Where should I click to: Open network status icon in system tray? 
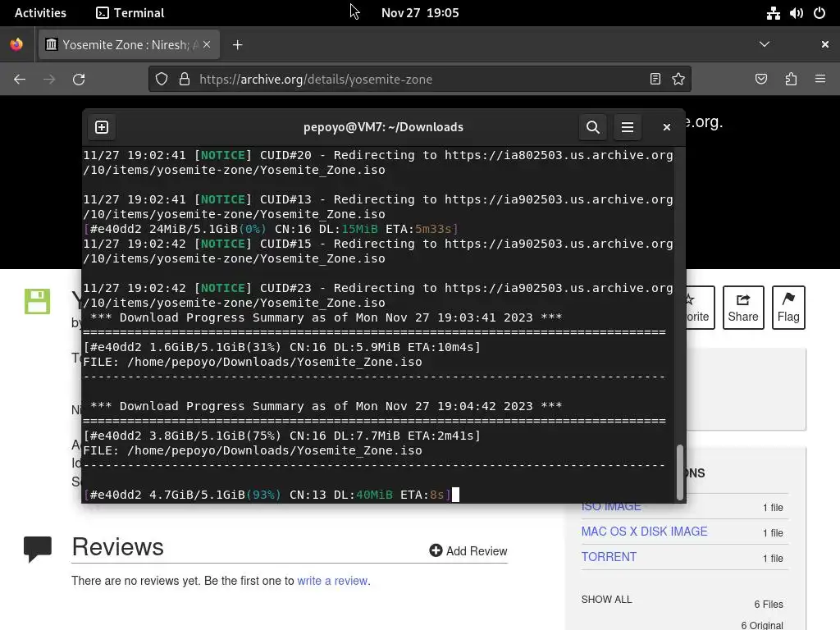pos(773,13)
